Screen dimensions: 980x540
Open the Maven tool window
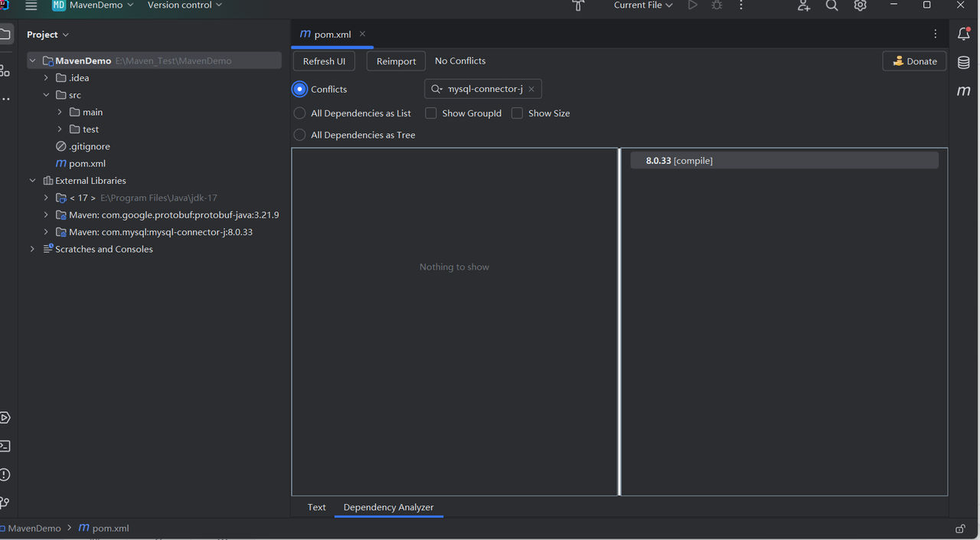point(964,91)
